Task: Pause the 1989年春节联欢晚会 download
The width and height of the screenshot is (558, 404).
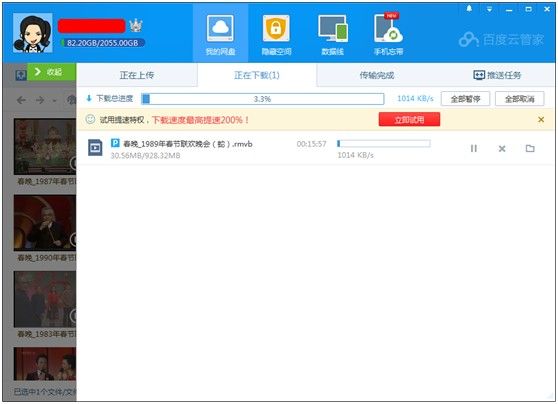Action: click(474, 148)
